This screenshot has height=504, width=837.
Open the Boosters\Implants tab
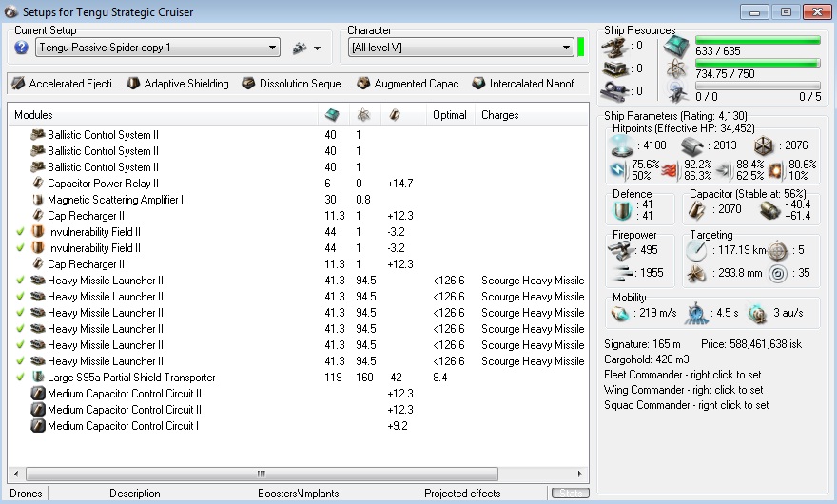point(299,494)
